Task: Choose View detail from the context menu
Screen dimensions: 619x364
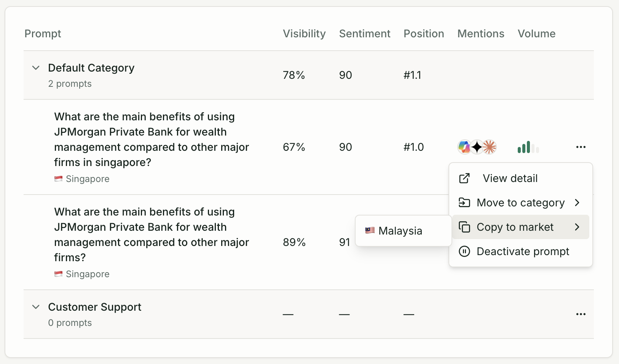Action: (x=521, y=178)
